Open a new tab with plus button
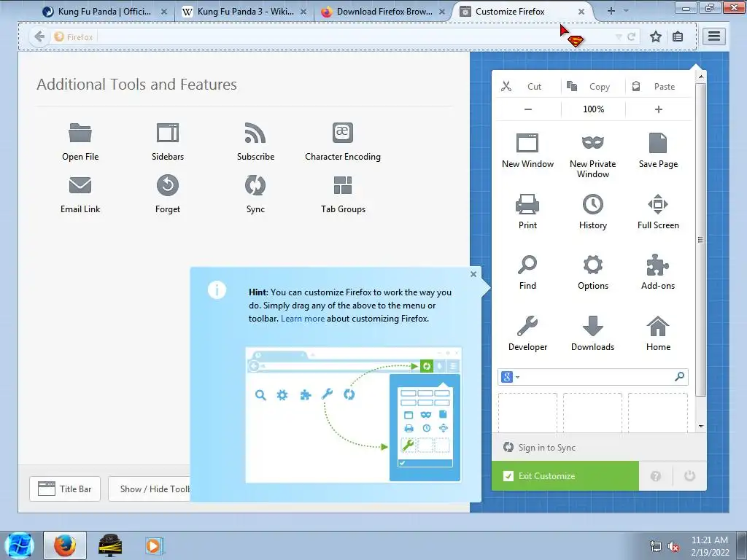Image resolution: width=747 pixels, height=560 pixels. (611, 10)
